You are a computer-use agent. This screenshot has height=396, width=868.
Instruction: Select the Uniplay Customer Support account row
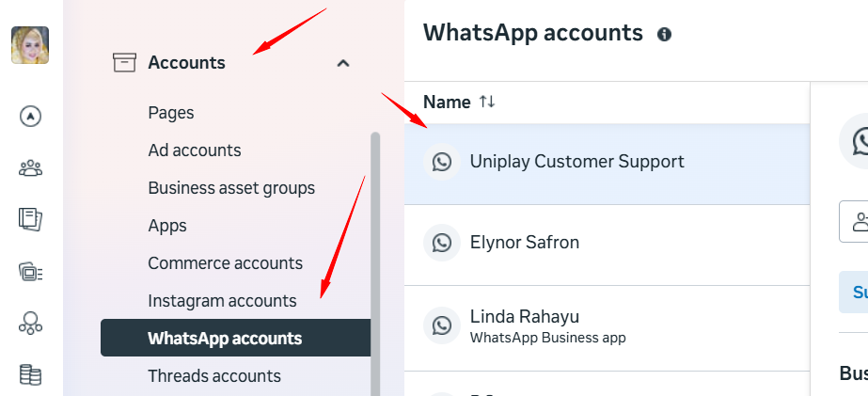(x=577, y=162)
